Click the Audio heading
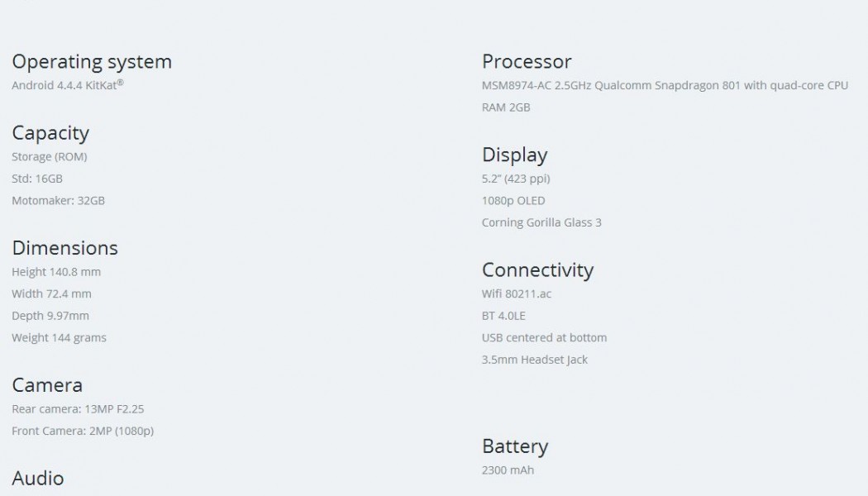The image size is (868, 496). pyautogui.click(x=37, y=479)
